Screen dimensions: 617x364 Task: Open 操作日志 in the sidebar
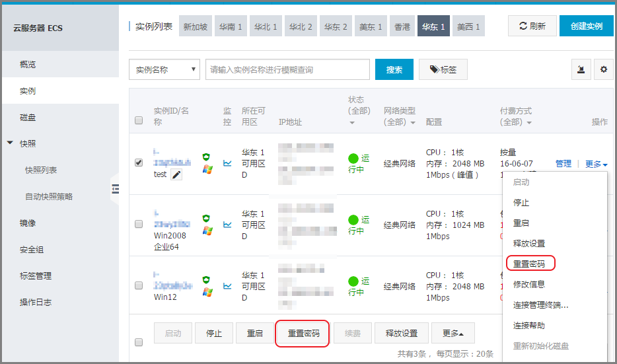pos(61,302)
